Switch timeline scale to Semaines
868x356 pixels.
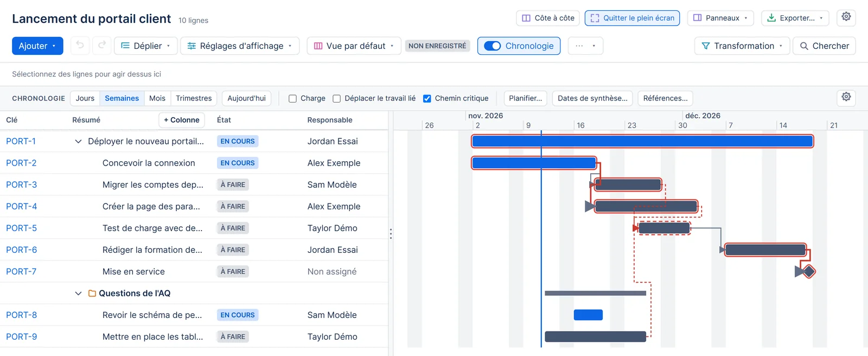coord(122,98)
